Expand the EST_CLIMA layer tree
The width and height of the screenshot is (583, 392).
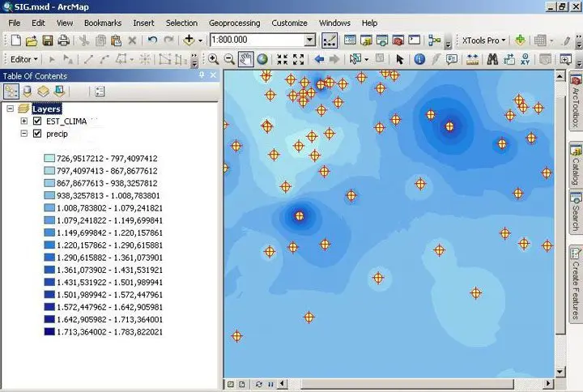[24, 121]
